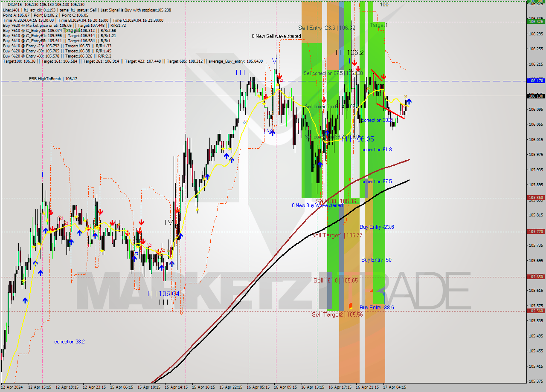The height and width of the screenshot is (392, 546).
Task: Click 'Sell Target1 | 105.77' label
Action: pos(337,235)
